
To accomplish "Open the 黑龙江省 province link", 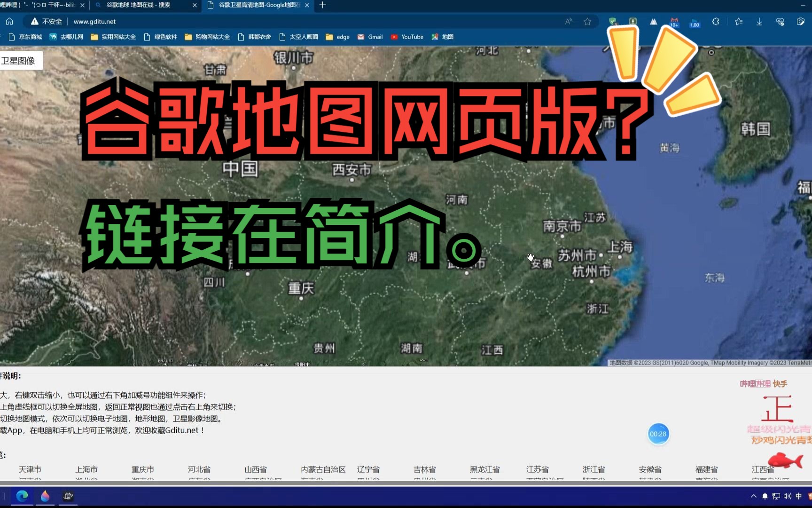I will point(485,469).
